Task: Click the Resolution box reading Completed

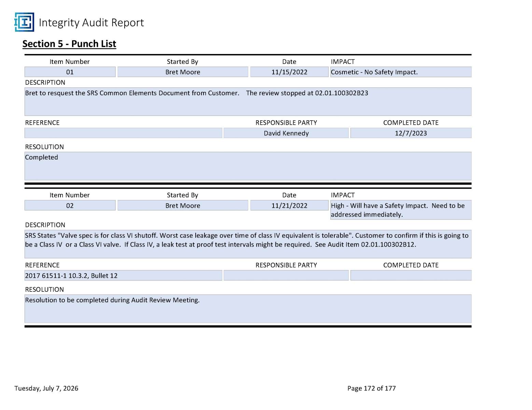Action: pyautogui.click(x=248, y=166)
